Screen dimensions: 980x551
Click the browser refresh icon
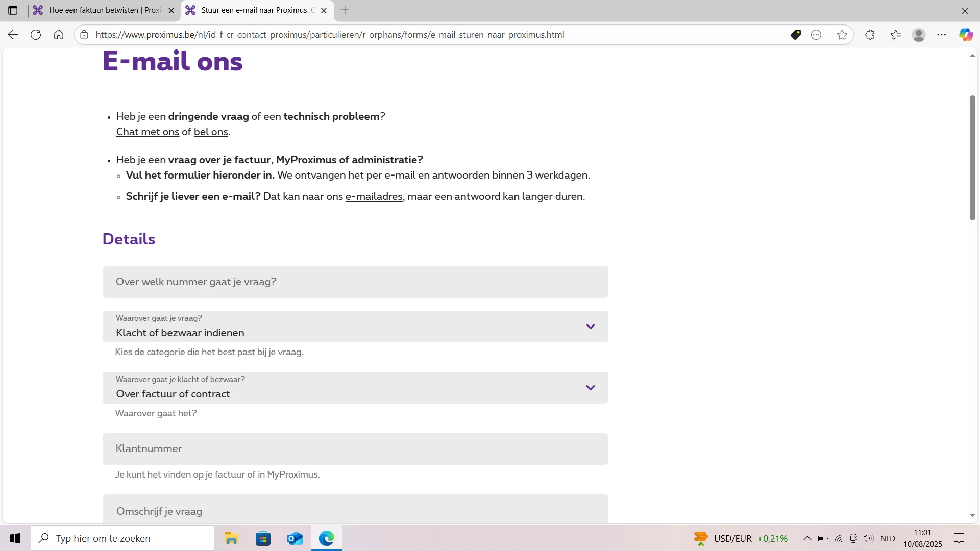(x=36, y=35)
